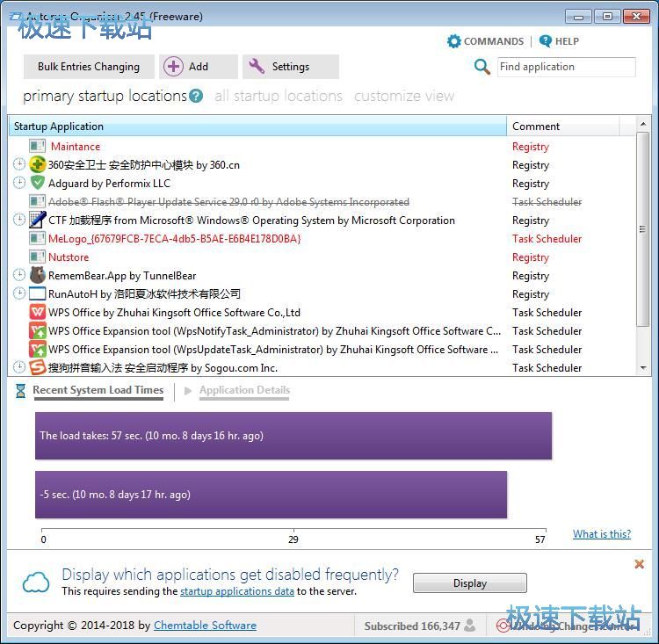Click the delay clock icon for Adguard
Image resolution: width=659 pixels, height=644 pixels.
[x=19, y=183]
